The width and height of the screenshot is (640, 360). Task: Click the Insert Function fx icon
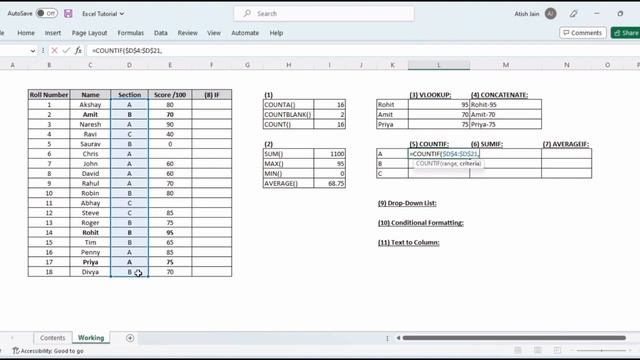(x=78, y=51)
